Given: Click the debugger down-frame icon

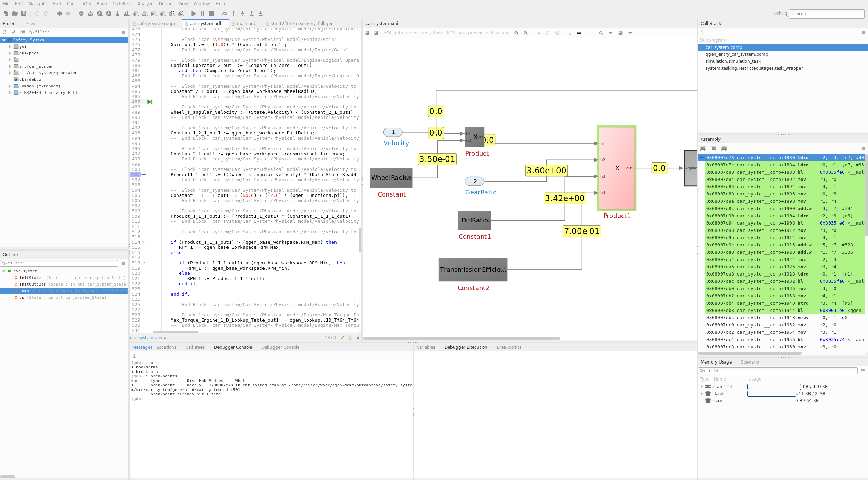Looking at the screenshot, I should [x=261, y=14].
